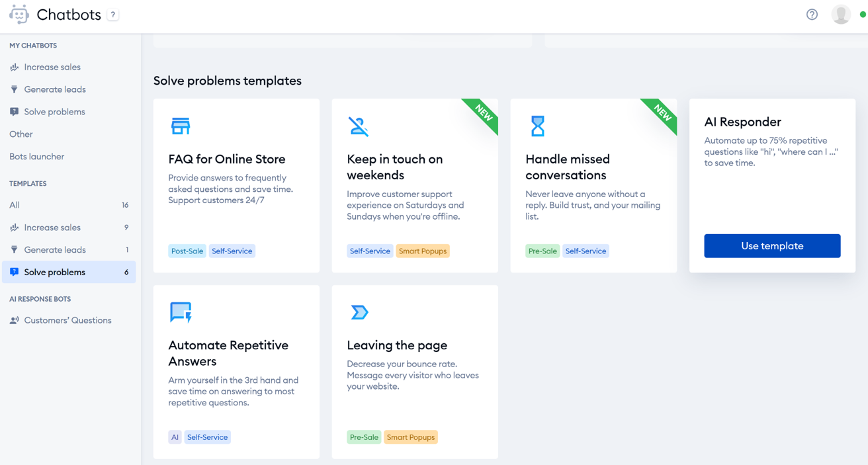
Task: Open the user avatar profile menu
Action: point(841,15)
